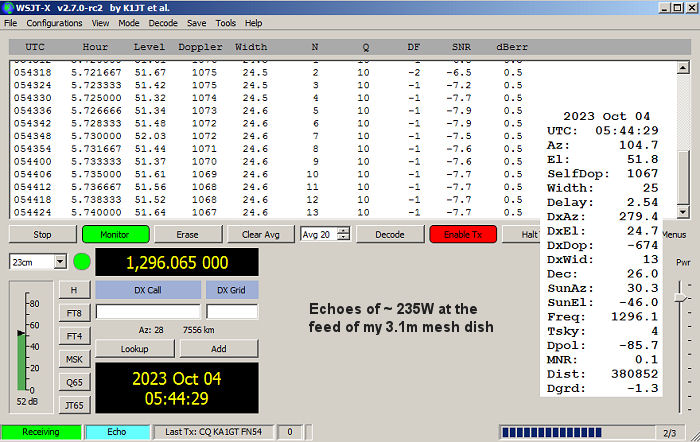The height and width of the screenshot is (442, 700).
Task: Open the Configurations menu
Action: (54, 23)
